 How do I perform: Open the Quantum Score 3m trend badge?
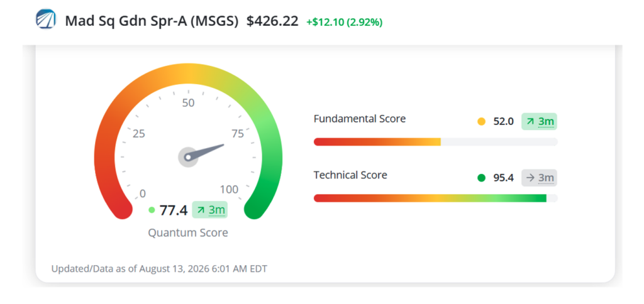point(209,210)
